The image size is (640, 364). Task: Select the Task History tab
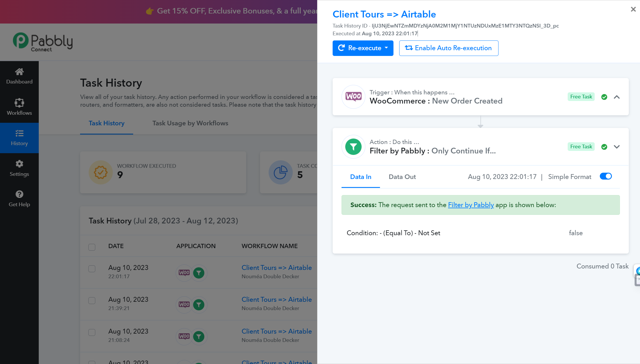(106, 123)
